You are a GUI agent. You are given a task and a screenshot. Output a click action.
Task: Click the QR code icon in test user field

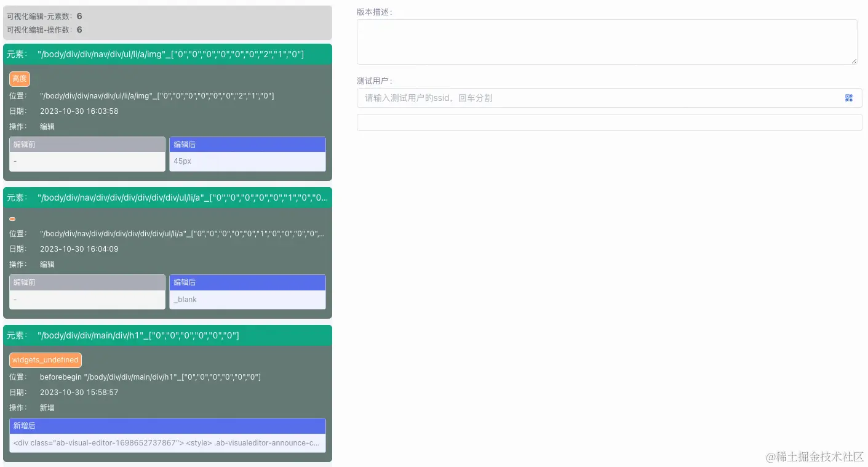pos(849,98)
